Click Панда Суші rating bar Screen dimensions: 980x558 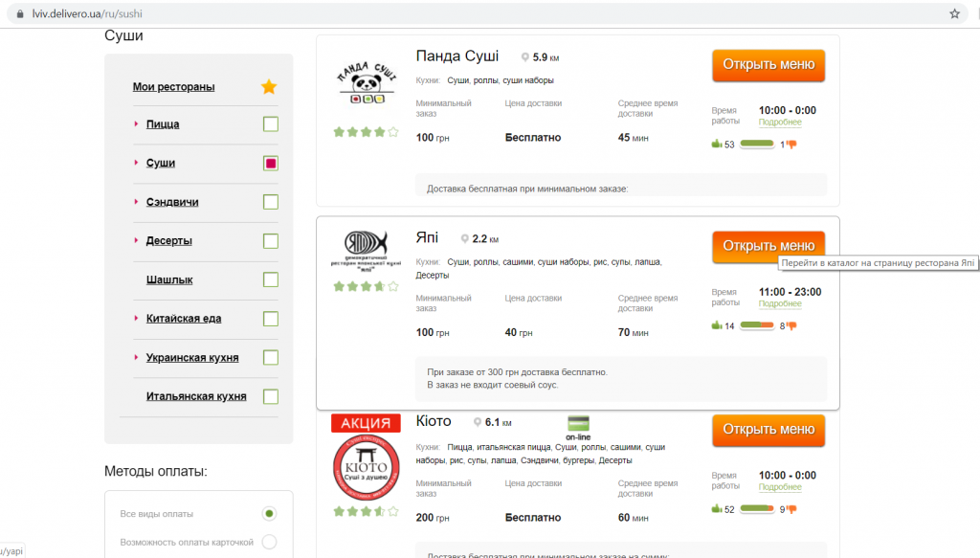pyautogui.click(x=757, y=144)
